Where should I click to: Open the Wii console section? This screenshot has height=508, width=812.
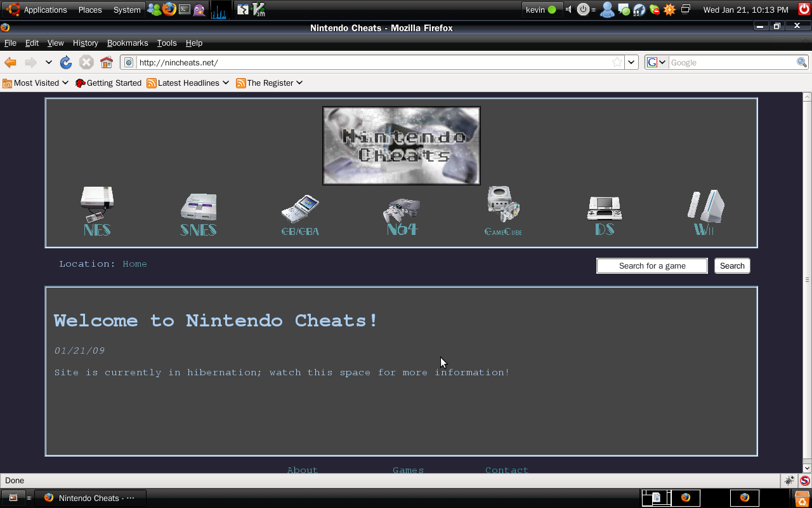coord(705,213)
